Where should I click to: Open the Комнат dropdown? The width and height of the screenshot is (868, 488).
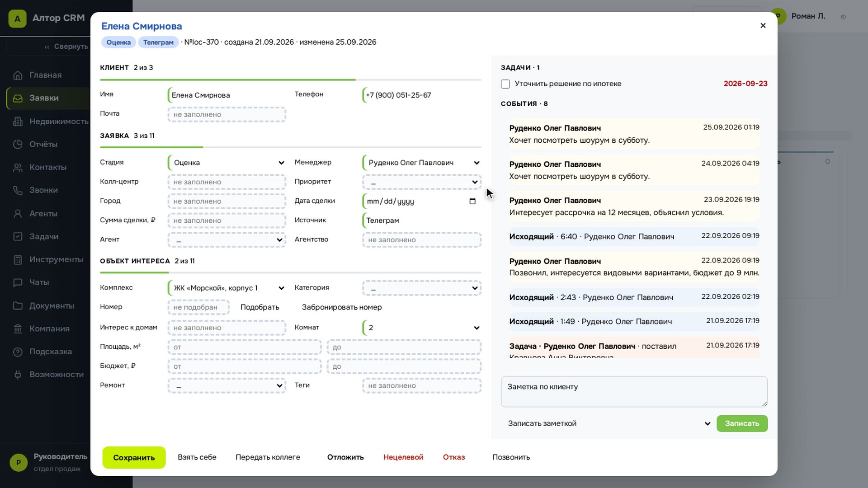(x=422, y=328)
